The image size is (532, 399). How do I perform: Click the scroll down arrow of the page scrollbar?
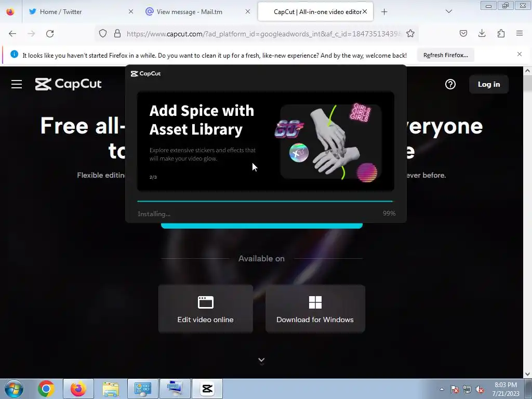[527, 374]
